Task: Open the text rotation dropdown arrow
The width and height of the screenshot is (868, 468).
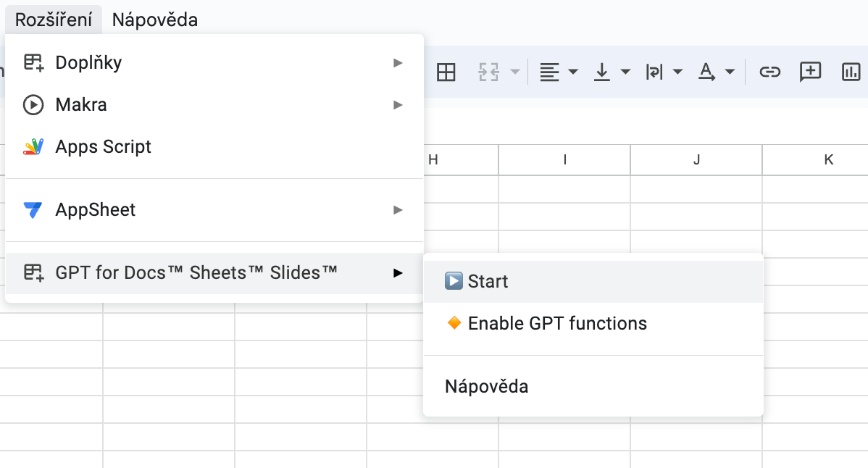Action: (730, 72)
